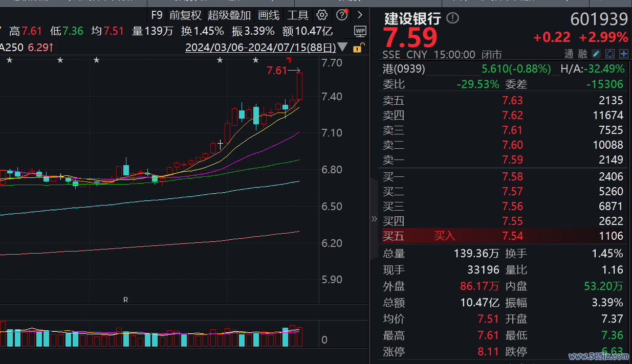The width and height of the screenshot is (632, 364).
Task: Open chart settings gear icon
Action: tap(322, 15)
